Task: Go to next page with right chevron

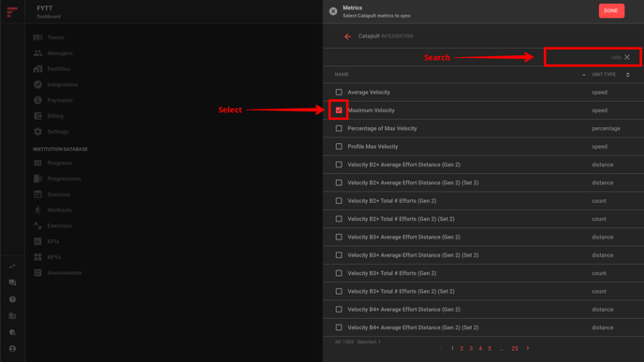Action: 528,348
